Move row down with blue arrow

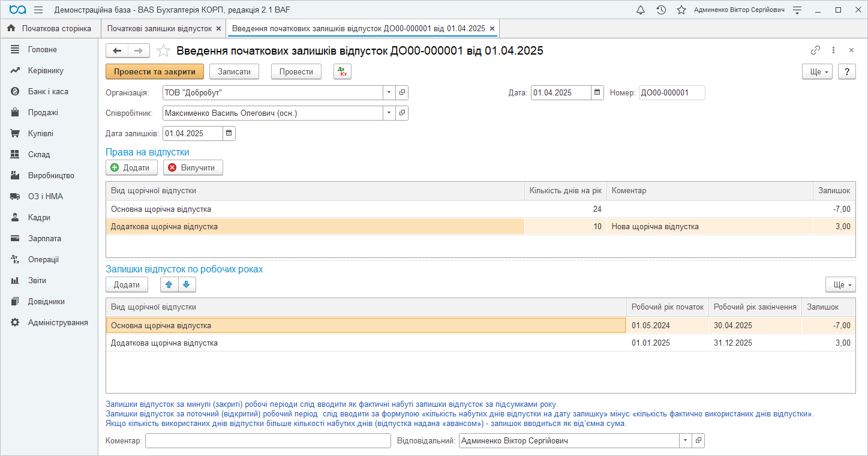(186, 284)
